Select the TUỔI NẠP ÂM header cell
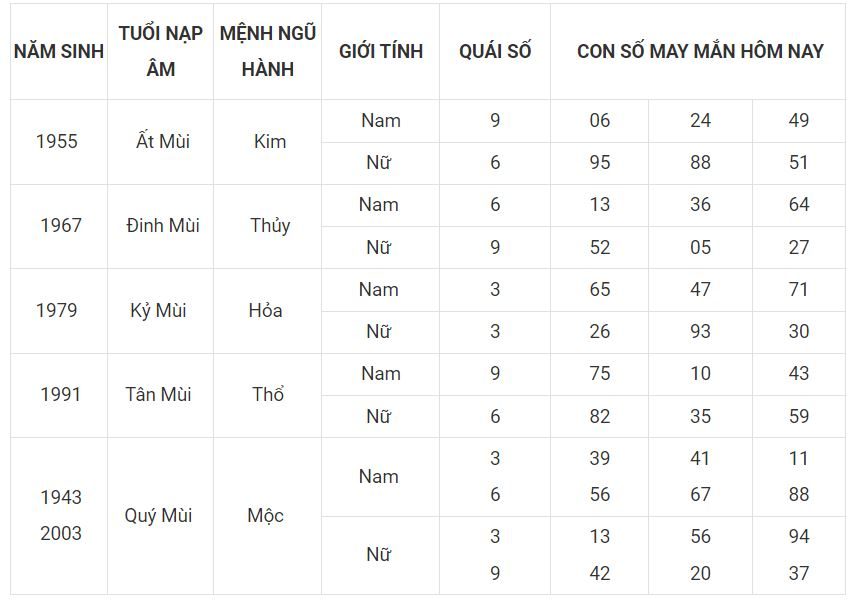854x602 pixels. (x=161, y=51)
